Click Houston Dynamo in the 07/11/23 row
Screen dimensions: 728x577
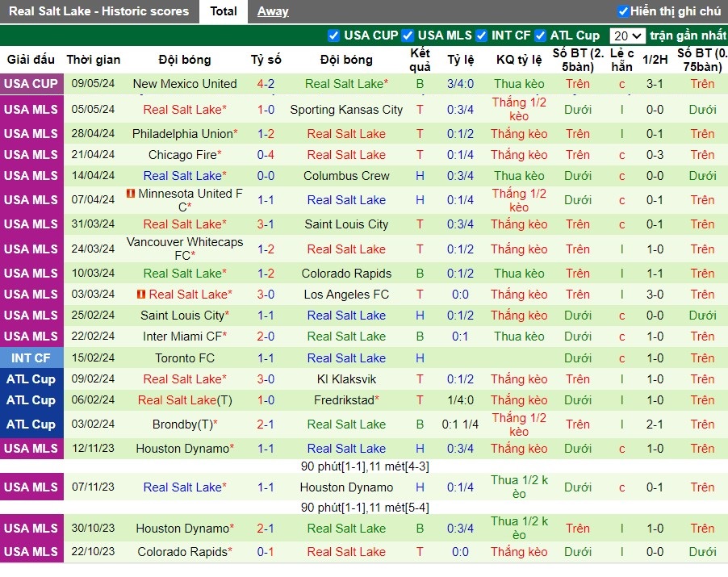pyautogui.click(x=346, y=487)
